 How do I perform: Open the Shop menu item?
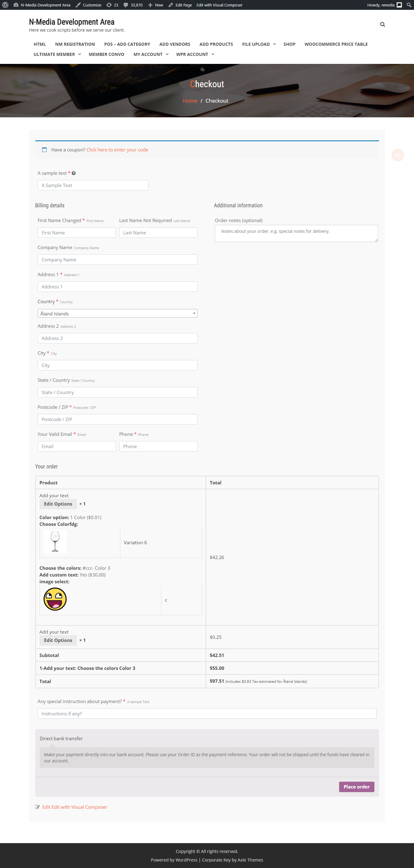(x=289, y=44)
